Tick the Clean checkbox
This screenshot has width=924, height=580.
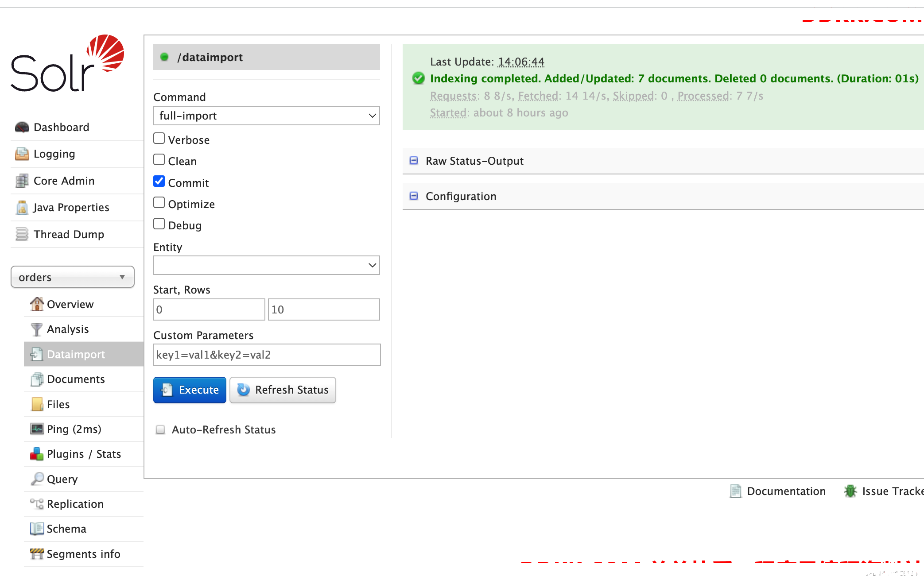point(159,159)
